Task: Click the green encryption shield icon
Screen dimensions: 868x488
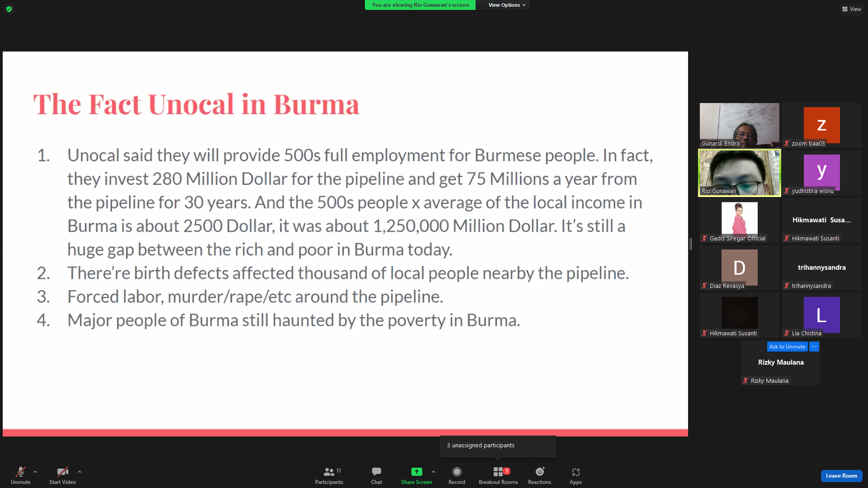Action: click(9, 9)
